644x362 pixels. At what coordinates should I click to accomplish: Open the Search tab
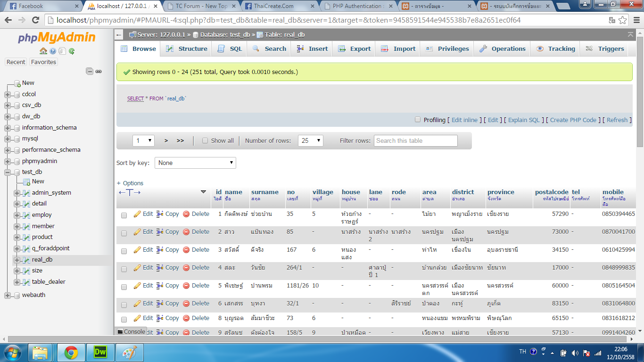click(269, 49)
